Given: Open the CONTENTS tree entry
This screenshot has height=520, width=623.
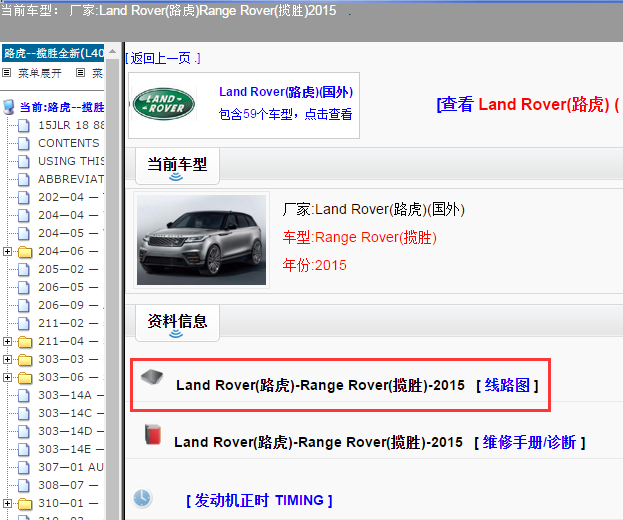Looking at the screenshot, I should [69, 143].
